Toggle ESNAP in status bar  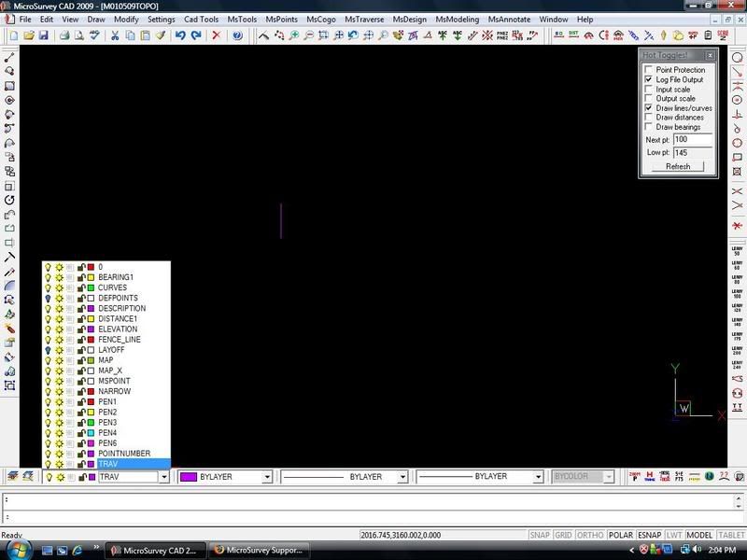click(649, 535)
